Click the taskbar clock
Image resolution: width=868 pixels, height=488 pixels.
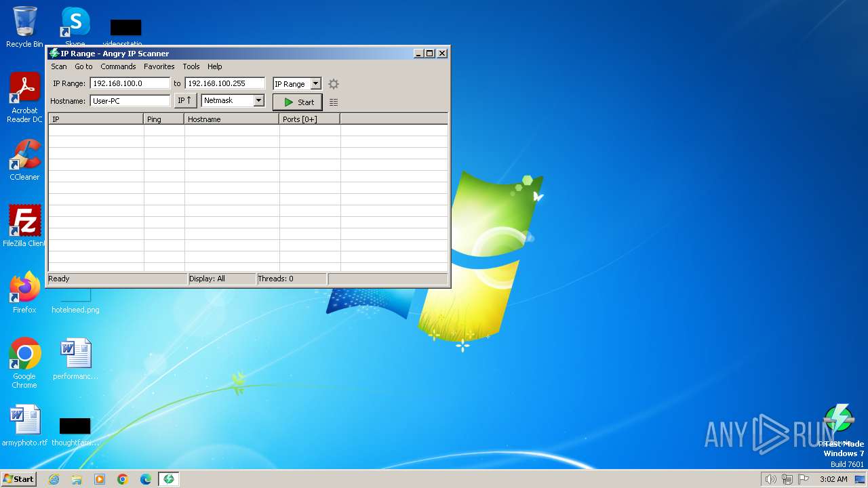click(833, 479)
